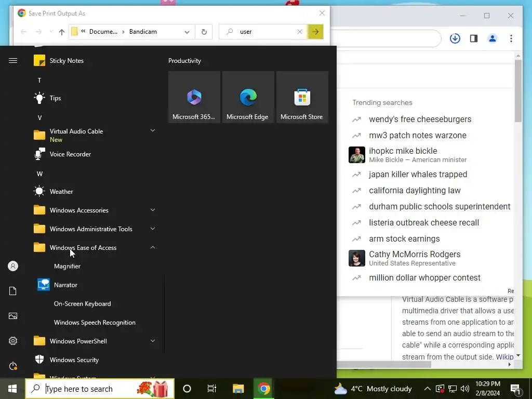Open Task View on taskbar
Viewport: 532px width, 399px height.
212,389
